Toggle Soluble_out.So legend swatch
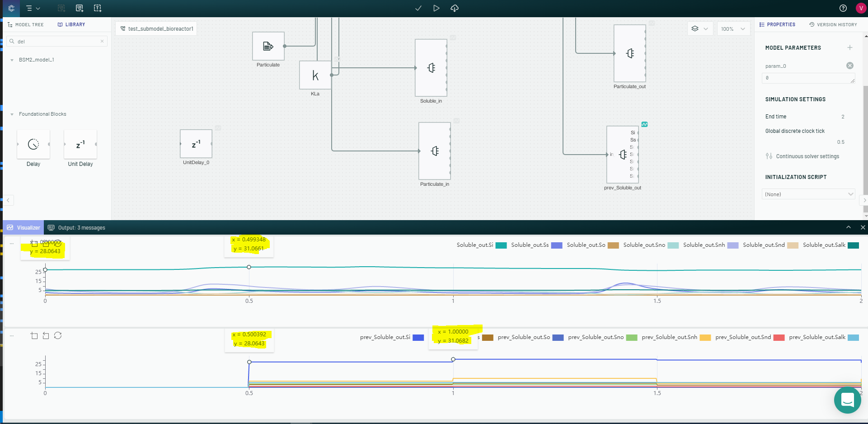 click(613, 245)
